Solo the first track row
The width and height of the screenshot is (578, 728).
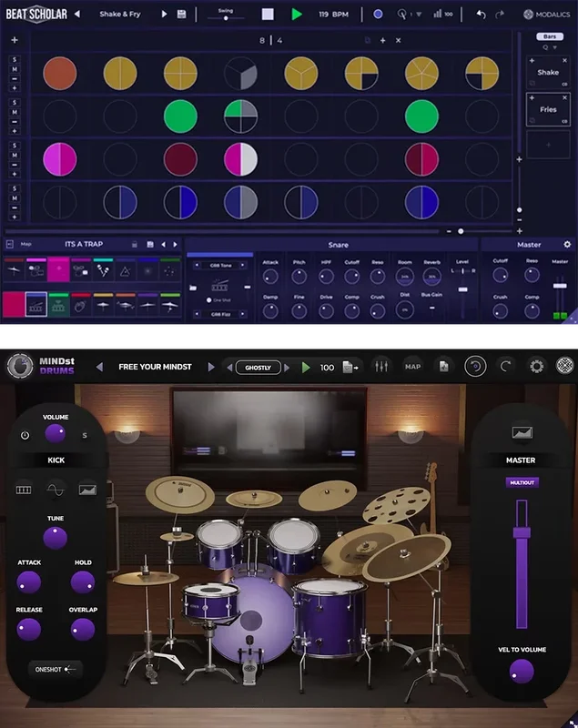click(15, 59)
